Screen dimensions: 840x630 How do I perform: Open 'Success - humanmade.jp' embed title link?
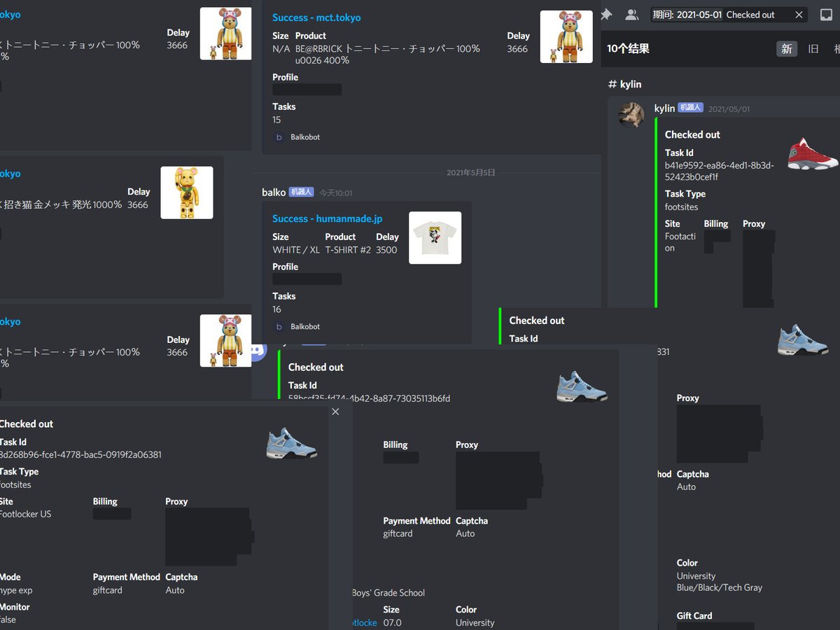pos(328,218)
